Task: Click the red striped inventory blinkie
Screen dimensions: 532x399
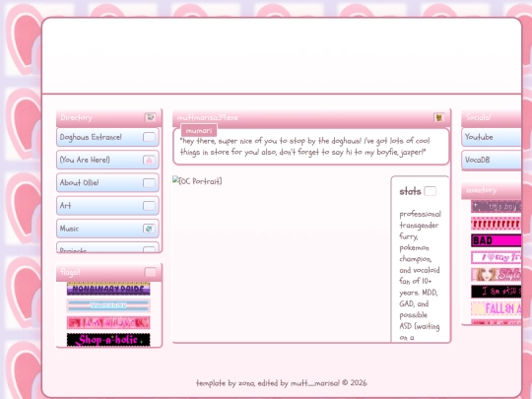Action: coord(496,224)
